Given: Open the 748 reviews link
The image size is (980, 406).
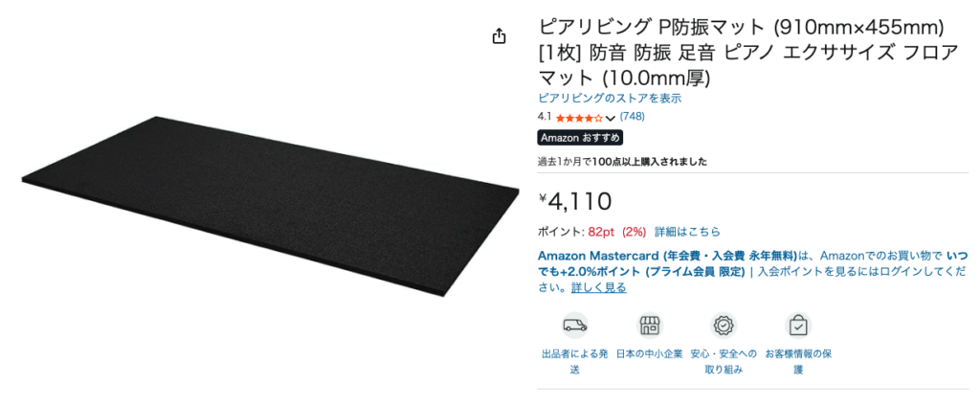Looking at the screenshot, I should click(x=632, y=117).
